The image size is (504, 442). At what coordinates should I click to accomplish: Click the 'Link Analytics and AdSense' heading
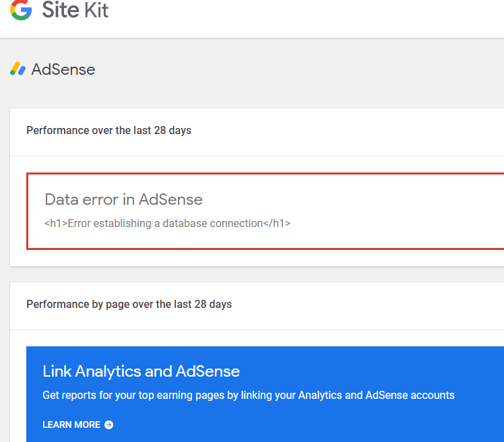(141, 371)
